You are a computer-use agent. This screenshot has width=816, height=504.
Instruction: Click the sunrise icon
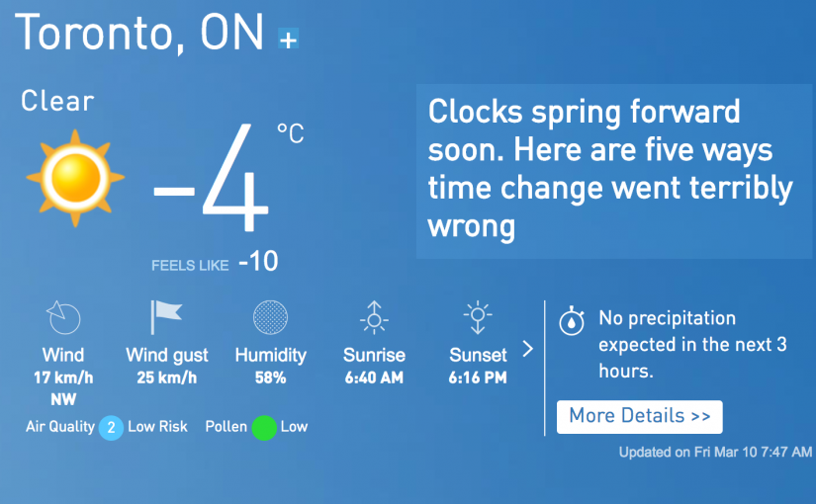click(x=374, y=318)
